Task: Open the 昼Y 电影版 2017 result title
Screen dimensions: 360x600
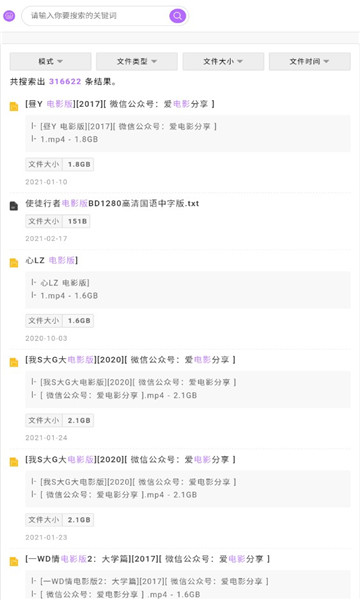Action: [x=120, y=104]
